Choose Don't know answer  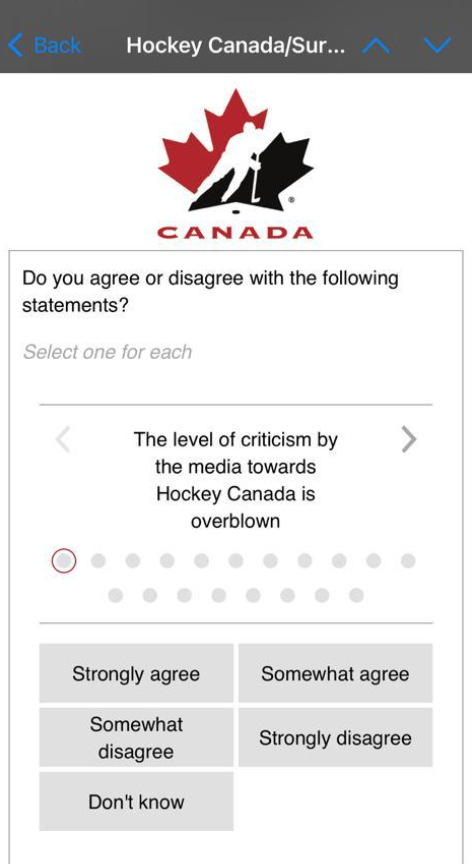click(x=136, y=802)
